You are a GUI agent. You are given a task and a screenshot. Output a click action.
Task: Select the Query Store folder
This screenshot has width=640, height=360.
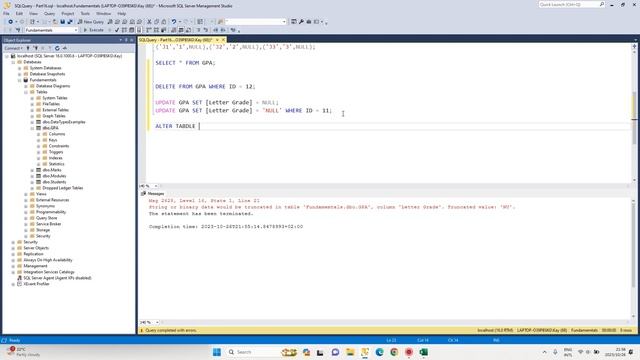click(x=47, y=218)
